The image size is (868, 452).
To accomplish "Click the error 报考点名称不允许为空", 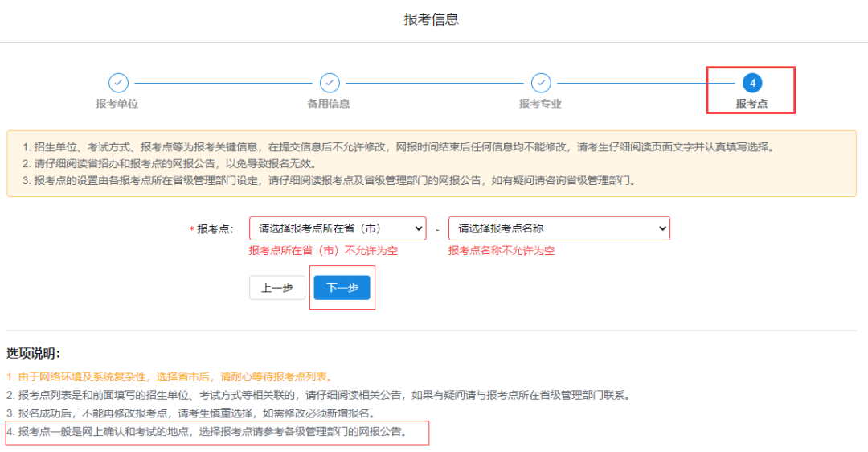I will pyautogui.click(x=502, y=251).
